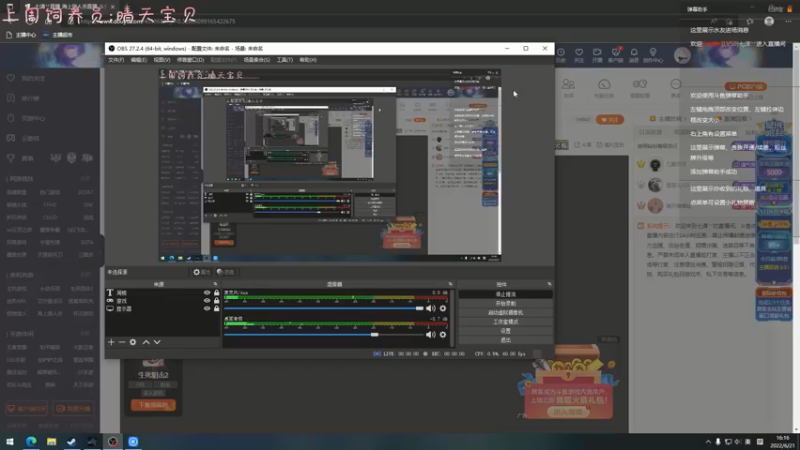Open Windows Start menu
800x450 pixels.
[10, 442]
